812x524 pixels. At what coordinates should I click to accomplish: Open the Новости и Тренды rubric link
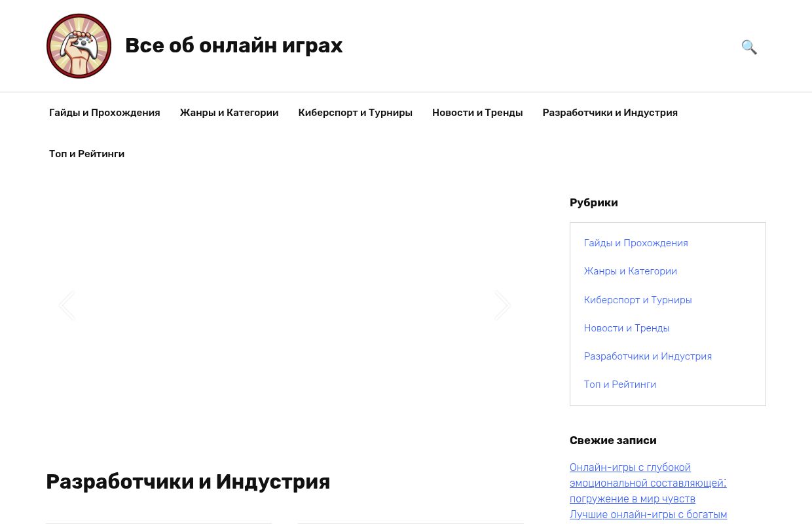(627, 327)
